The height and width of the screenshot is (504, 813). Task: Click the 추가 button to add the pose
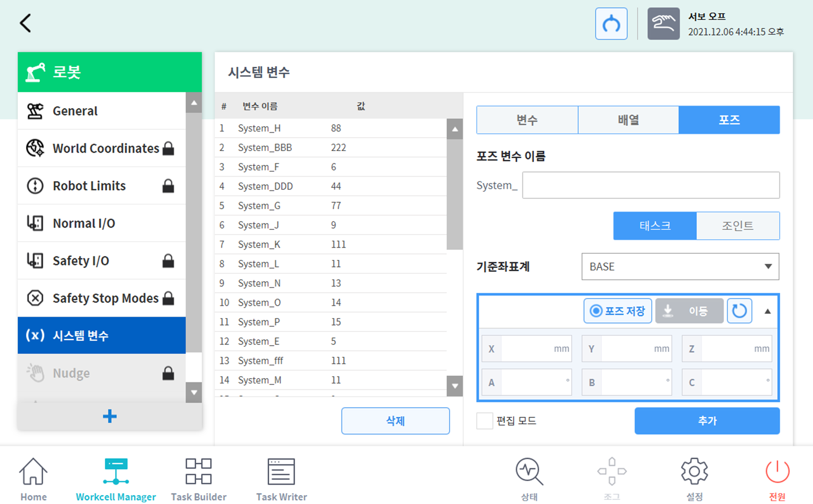[x=707, y=421]
